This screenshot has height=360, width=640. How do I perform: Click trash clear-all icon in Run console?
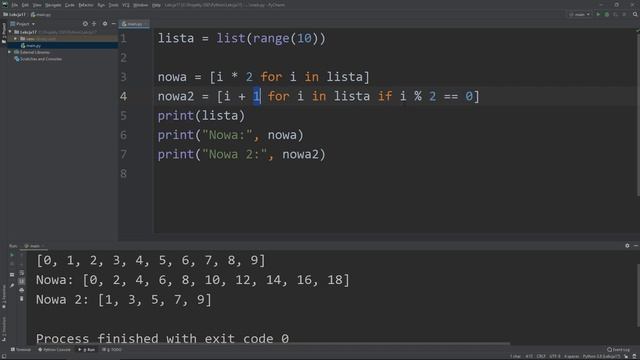click(x=22, y=299)
